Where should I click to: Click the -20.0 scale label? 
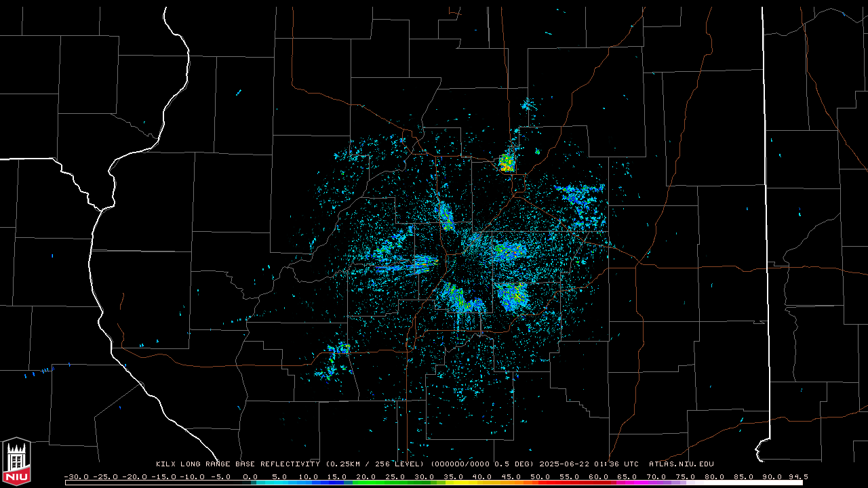(134, 476)
